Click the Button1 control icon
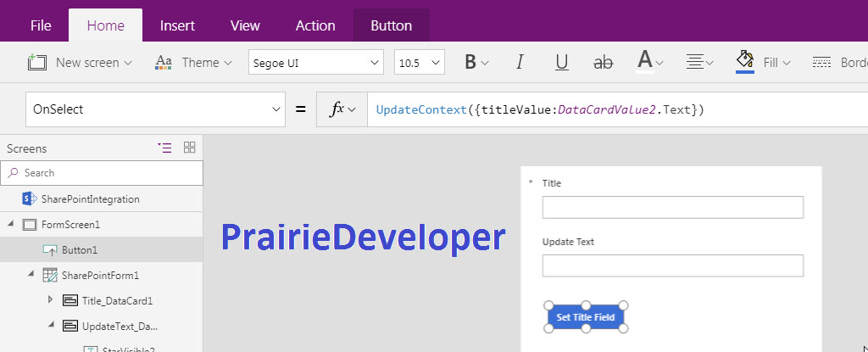The height and width of the screenshot is (352, 868). [50, 250]
